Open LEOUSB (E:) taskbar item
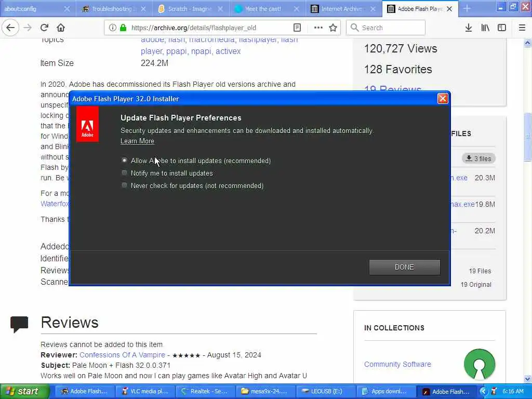This screenshot has width=532, height=399. [x=325, y=392]
